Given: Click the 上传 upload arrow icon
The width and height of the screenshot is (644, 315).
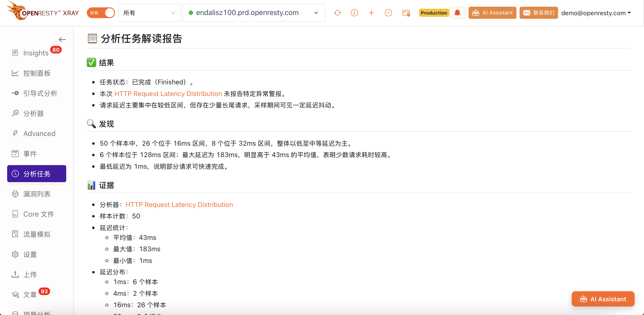Looking at the screenshot, I should [x=15, y=274].
